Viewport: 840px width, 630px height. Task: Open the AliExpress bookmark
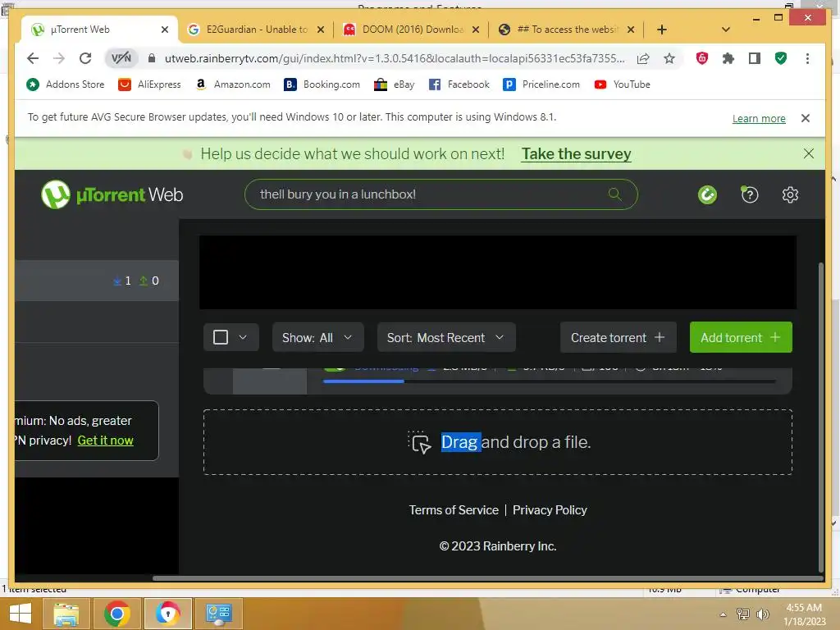pos(150,84)
